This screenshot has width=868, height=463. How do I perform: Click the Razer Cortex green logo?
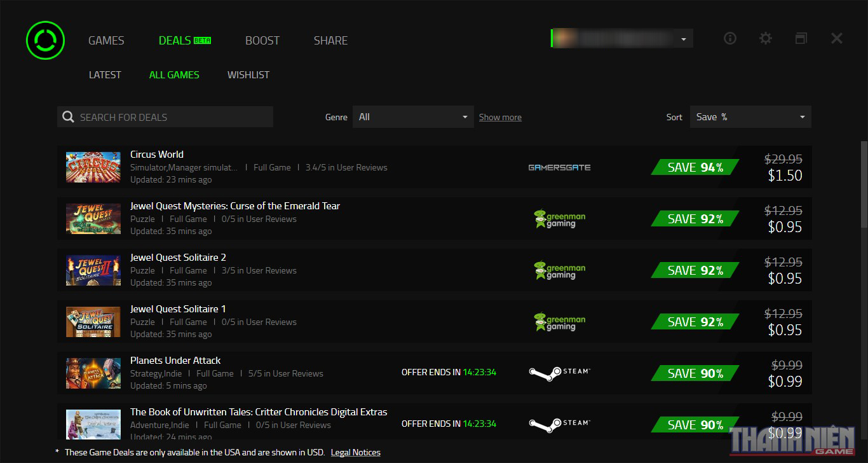pyautogui.click(x=46, y=40)
